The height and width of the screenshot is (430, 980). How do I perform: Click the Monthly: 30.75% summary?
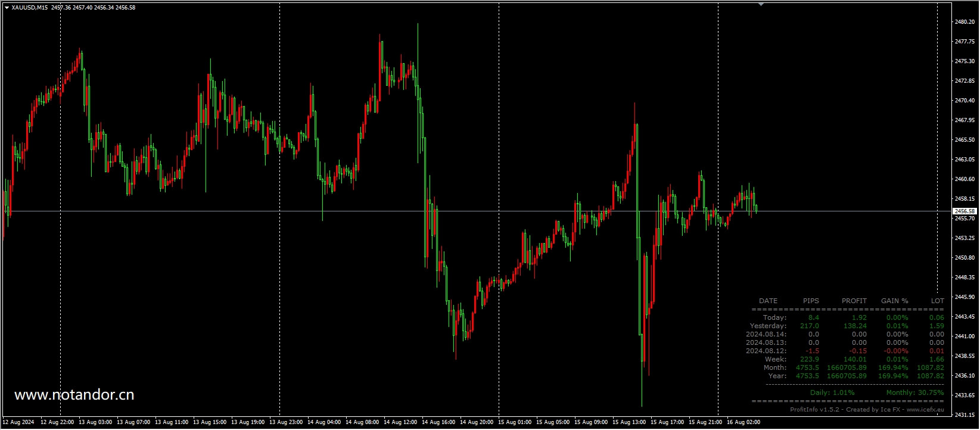[915, 392]
